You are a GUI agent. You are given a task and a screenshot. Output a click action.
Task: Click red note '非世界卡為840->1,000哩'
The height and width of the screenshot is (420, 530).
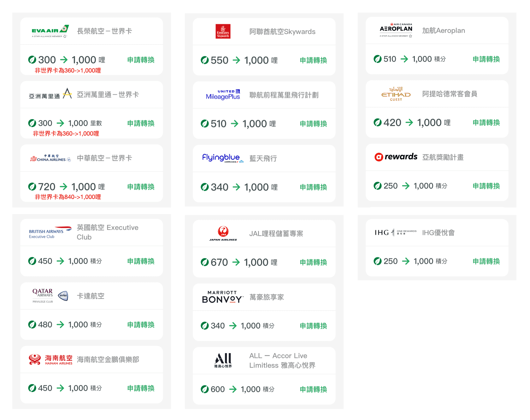[x=68, y=197]
